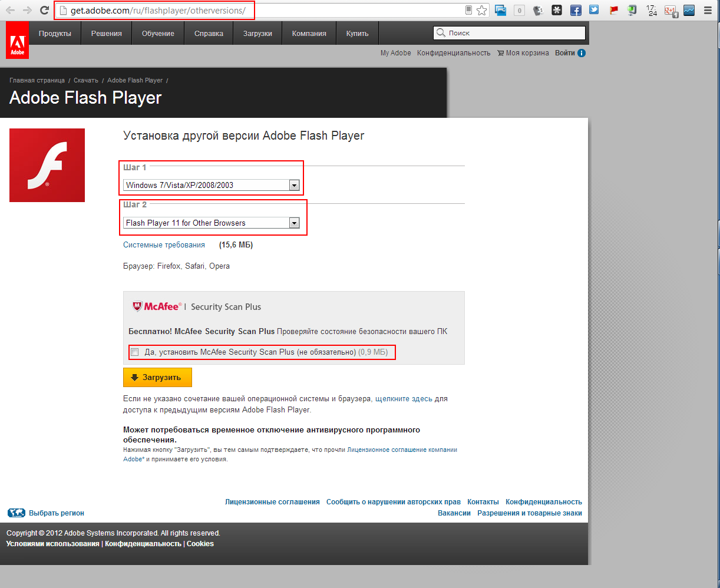Click the blue chart graph extension
Screen dimensions: 720x588
click(689, 10)
